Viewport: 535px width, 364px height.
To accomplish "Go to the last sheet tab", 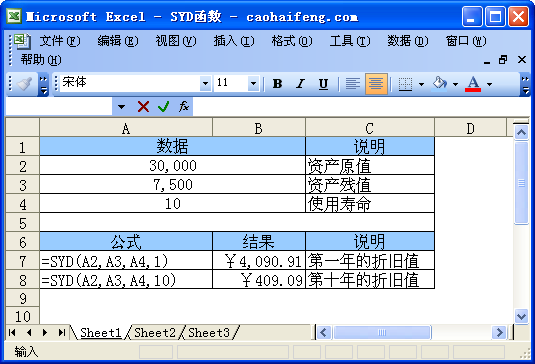I will pos(61,332).
